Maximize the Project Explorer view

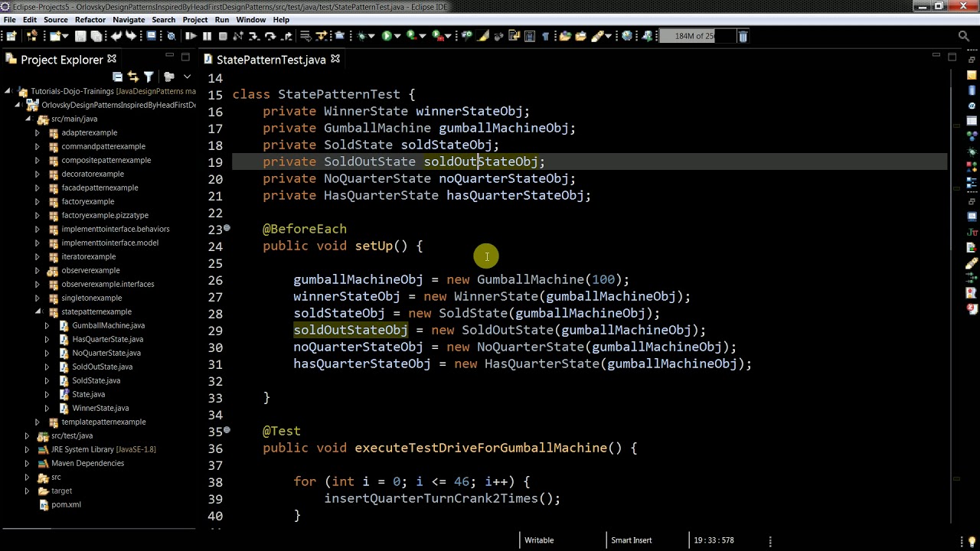(x=185, y=57)
